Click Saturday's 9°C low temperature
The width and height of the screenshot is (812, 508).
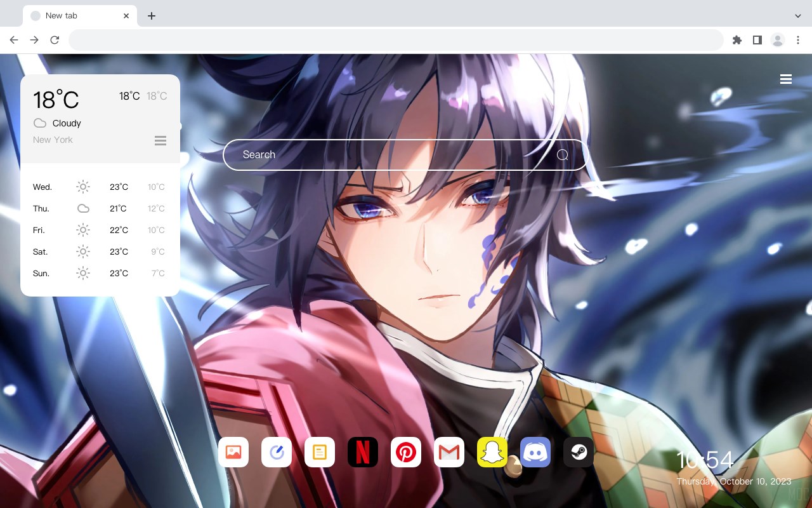click(x=158, y=252)
